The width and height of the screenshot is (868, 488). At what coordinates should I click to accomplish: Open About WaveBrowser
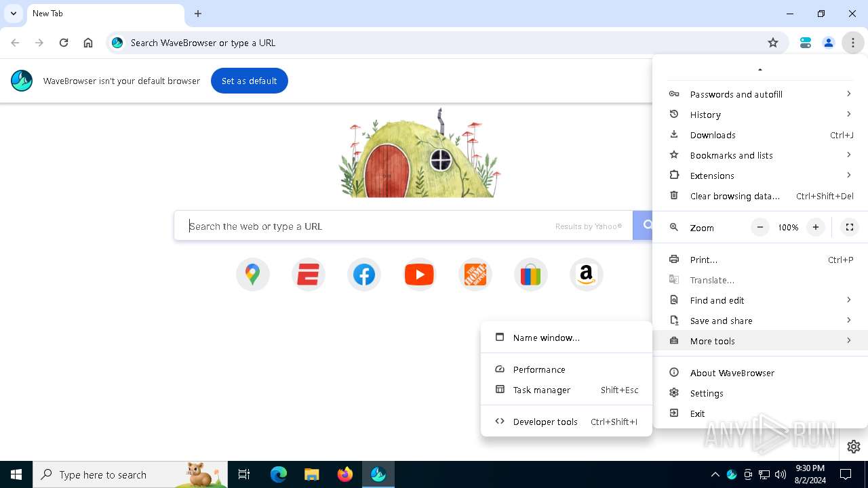click(x=760, y=373)
